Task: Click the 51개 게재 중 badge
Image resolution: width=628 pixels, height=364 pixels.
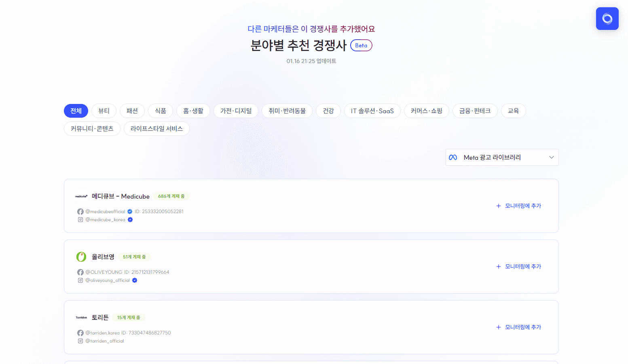Action: click(x=134, y=257)
